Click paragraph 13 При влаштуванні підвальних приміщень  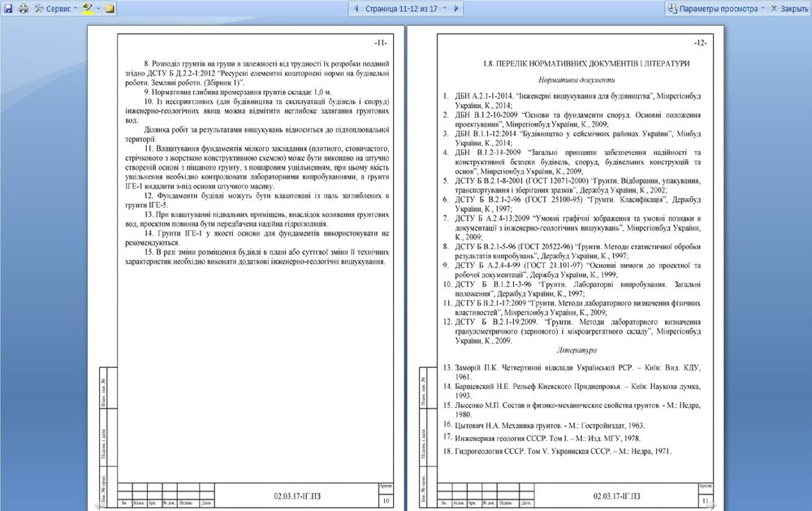point(257,219)
